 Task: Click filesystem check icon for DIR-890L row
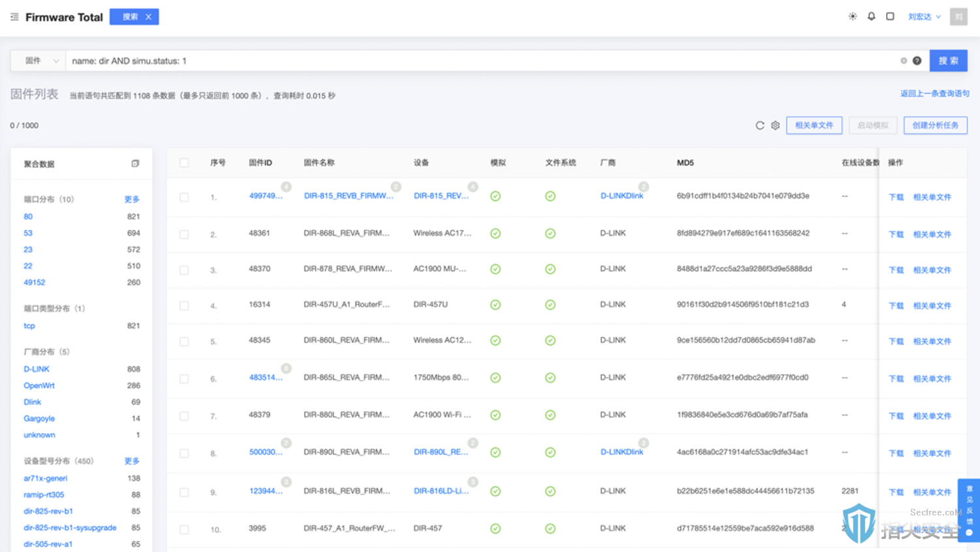tap(551, 452)
